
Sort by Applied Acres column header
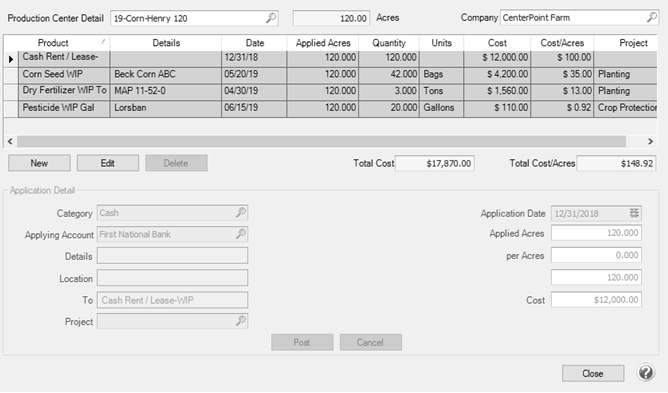coord(323,43)
